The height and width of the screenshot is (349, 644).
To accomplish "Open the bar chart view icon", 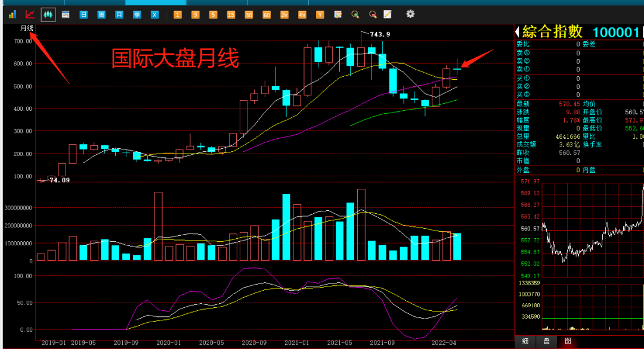I will 12,15.
